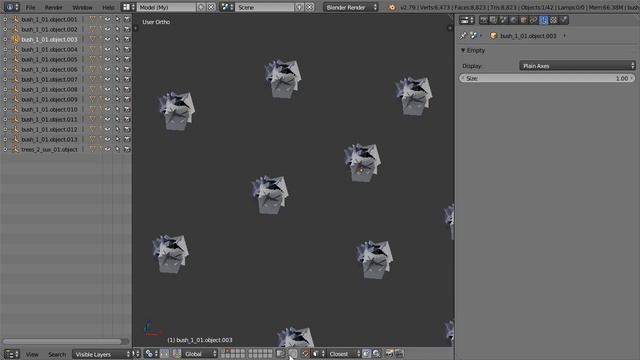Click the OpenGL render animation button
The height and width of the screenshot is (360, 640).
(x=399, y=354)
